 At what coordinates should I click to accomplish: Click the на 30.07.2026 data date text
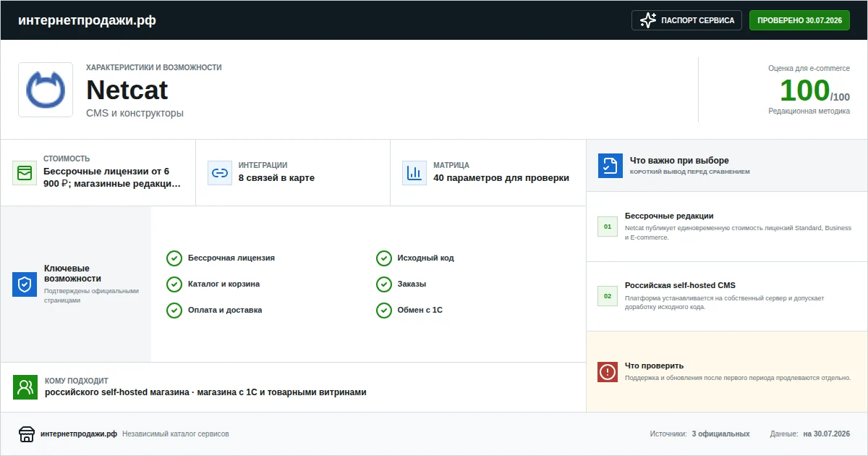827,434
